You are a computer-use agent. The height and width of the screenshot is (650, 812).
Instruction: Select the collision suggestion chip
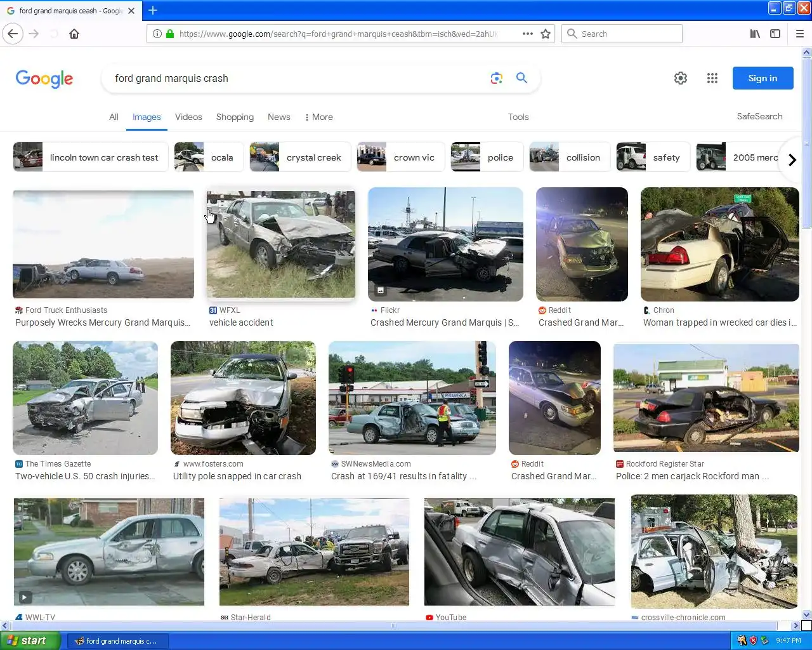point(570,157)
